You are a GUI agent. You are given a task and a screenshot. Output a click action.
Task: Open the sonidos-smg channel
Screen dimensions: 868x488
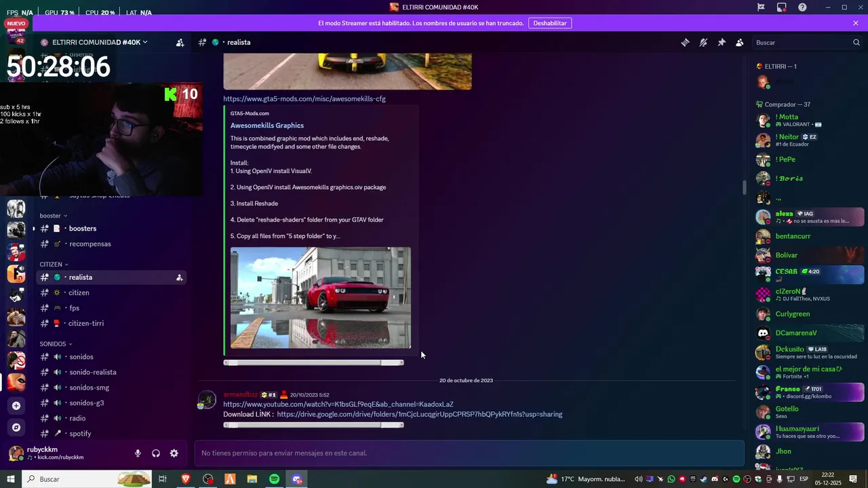coord(111,388)
